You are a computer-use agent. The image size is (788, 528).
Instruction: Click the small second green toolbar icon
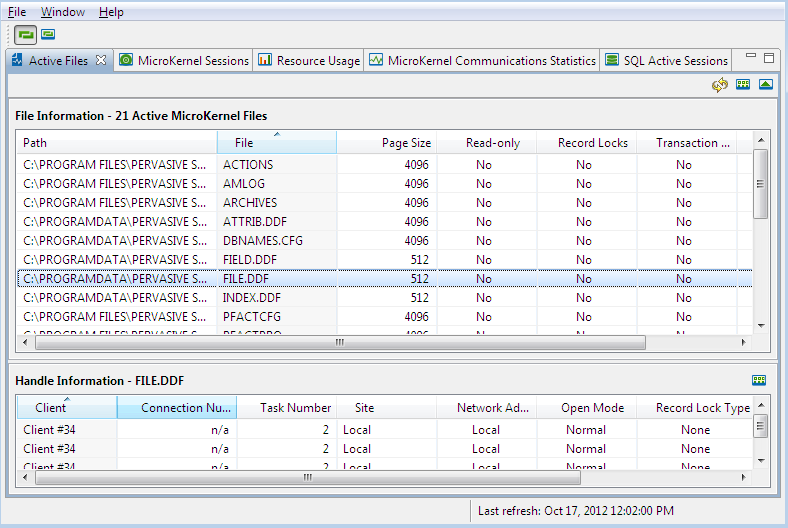48,34
